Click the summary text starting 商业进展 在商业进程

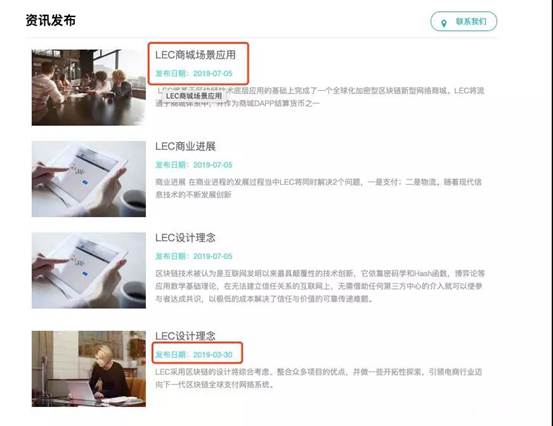tap(318, 188)
